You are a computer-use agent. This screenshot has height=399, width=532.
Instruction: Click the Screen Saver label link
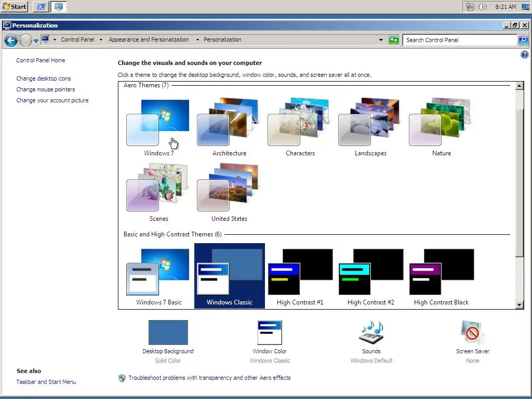tap(473, 352)
